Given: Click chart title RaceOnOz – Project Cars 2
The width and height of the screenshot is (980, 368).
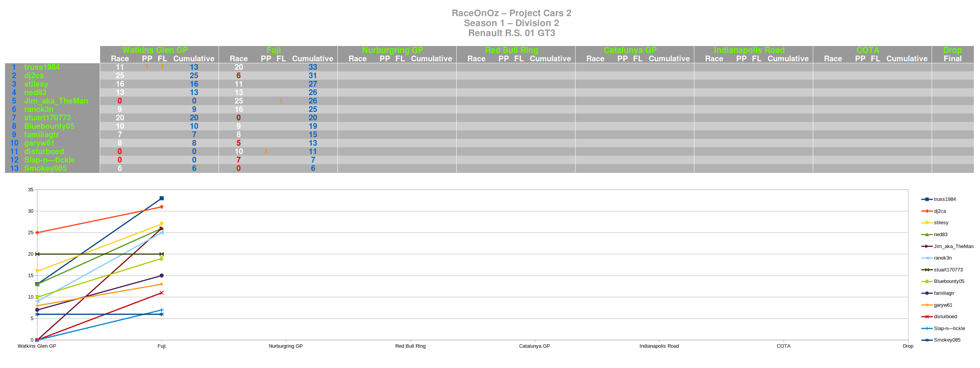Looking at the screenshot, I should click(x=511, y=13).
